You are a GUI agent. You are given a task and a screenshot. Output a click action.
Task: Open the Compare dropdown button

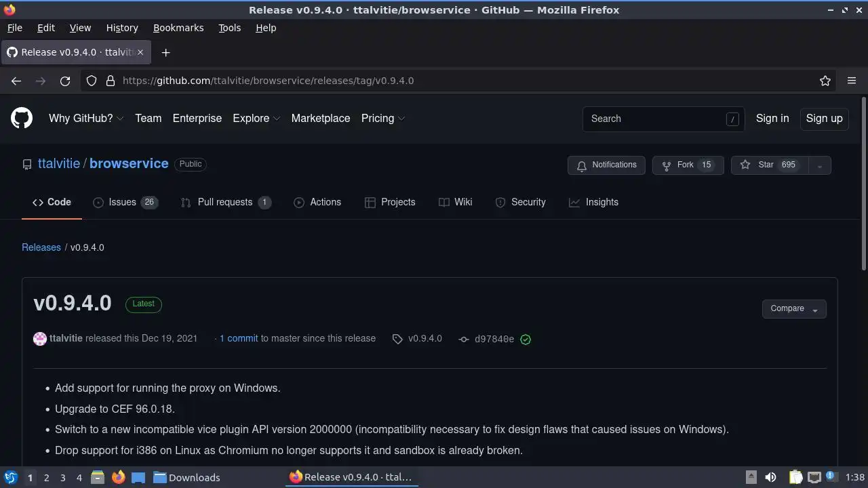coord(794,308)
